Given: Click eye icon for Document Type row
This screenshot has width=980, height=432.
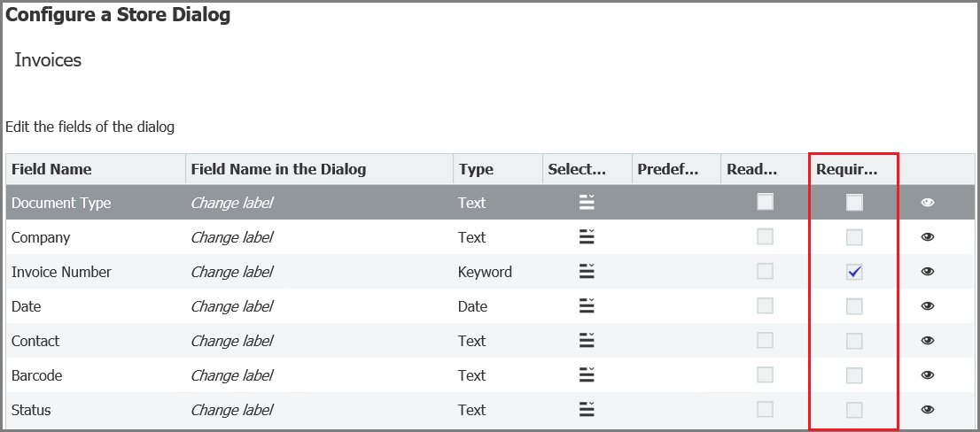Looking at the screenshot, I should pyautogui.click(x=928, y=203).
